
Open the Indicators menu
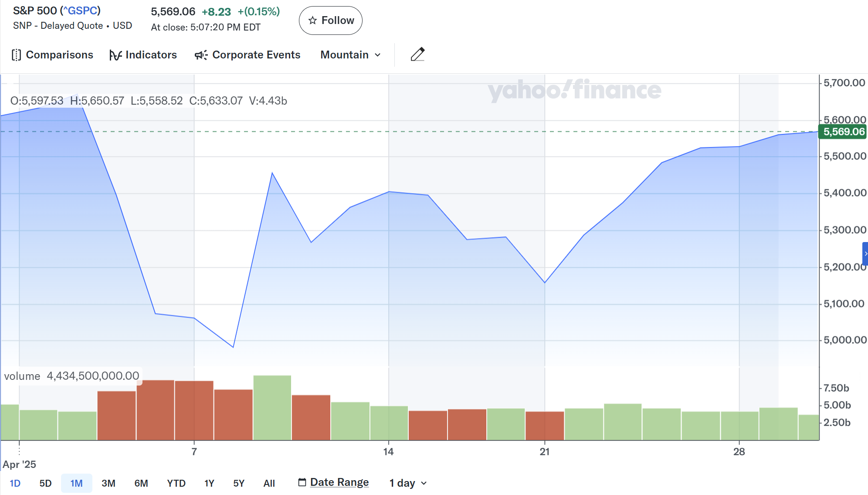[143, 55]
